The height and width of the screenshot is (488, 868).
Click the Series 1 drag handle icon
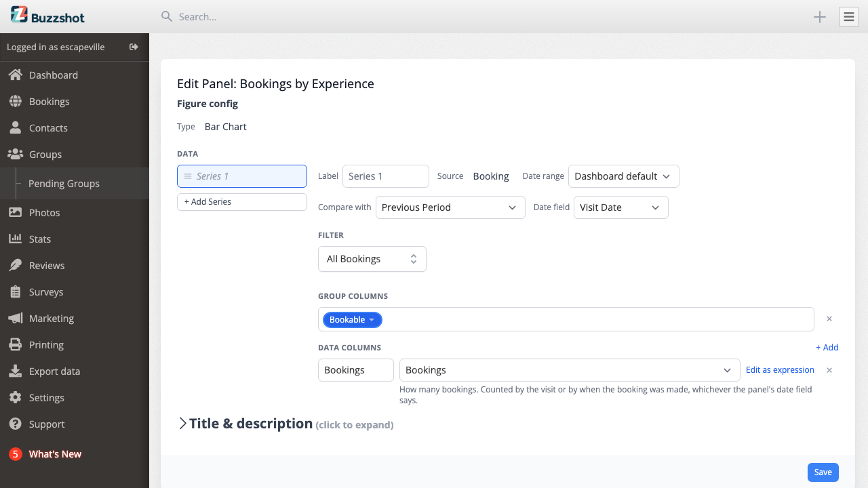click(x=188, y=176)
